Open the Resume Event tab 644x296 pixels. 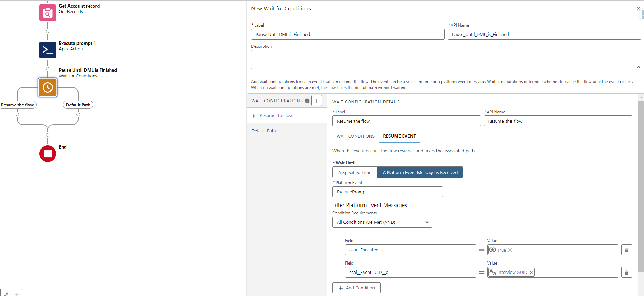pyautogui.click(x=399, y=136)
